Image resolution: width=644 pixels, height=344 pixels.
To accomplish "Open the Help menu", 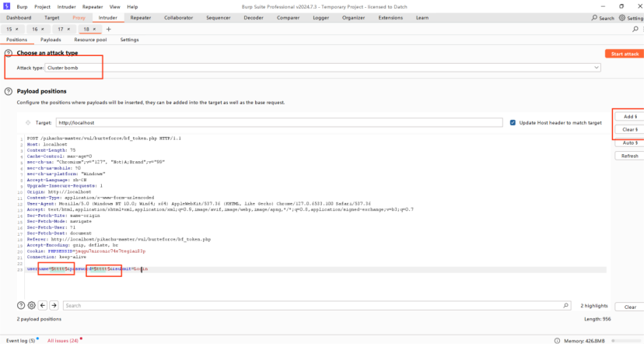I will click(132, 6).
